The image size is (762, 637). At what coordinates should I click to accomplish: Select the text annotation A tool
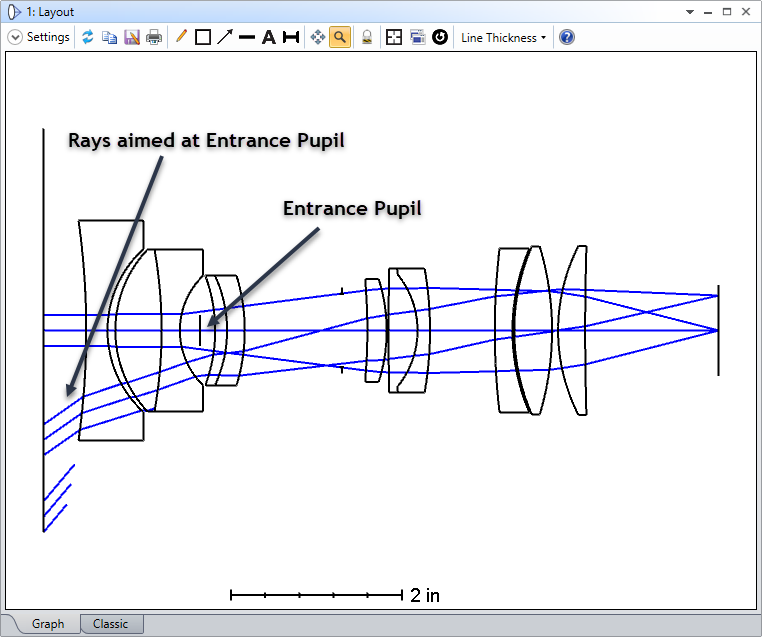click(268, 37)
